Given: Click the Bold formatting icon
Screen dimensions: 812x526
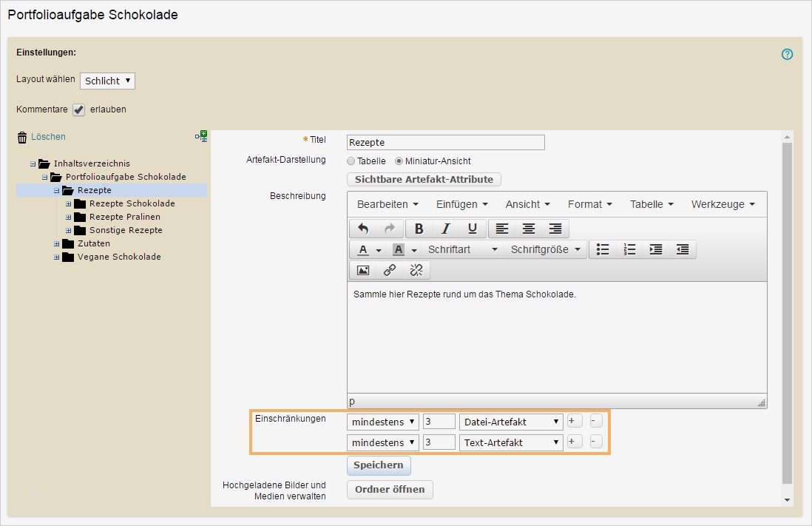Looking at the screenshot, I should (419, 229).
